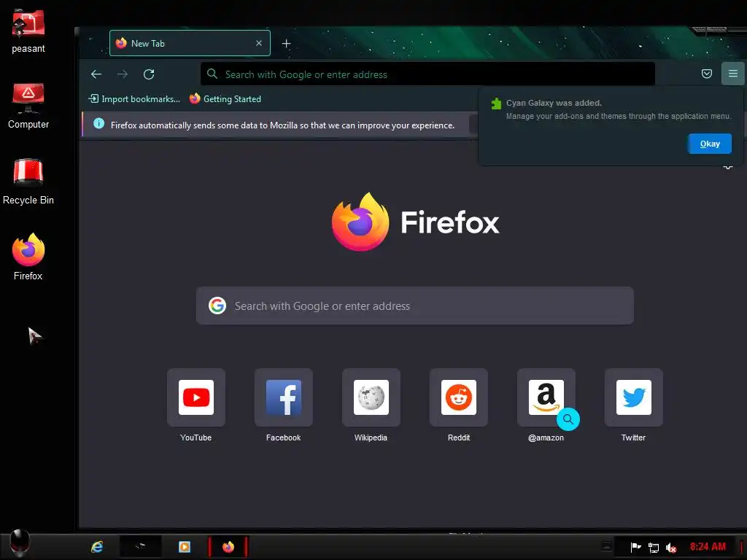Click the page search box with Google
Viewport: 747px width, 560px height.
pos(414,306)
